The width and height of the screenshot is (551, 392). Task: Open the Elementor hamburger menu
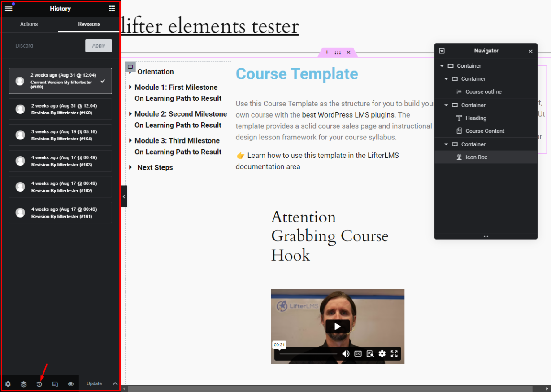(9, 9)
